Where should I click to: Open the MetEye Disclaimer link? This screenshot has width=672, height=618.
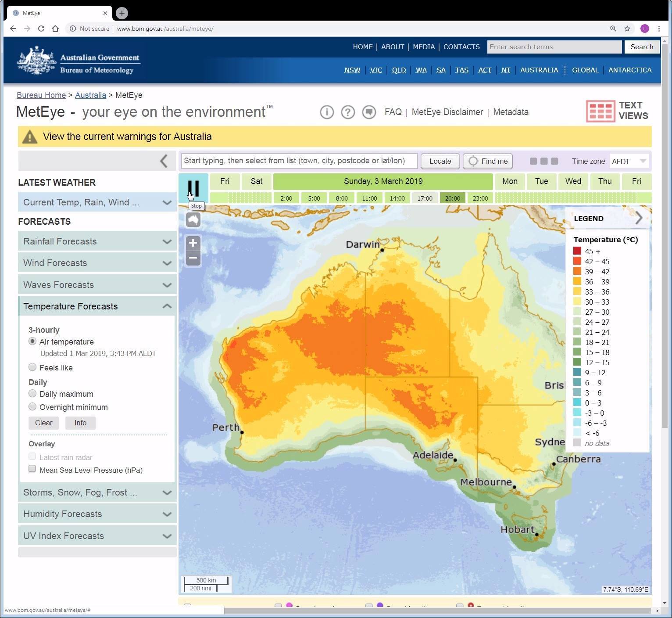447,112
